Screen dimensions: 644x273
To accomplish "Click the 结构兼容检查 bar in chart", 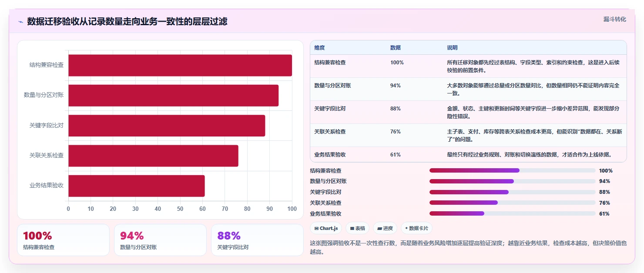I will [180, 65].
